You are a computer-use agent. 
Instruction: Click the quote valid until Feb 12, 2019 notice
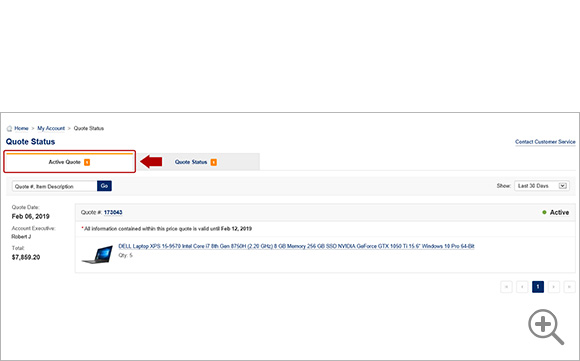[x=166, y=229]
